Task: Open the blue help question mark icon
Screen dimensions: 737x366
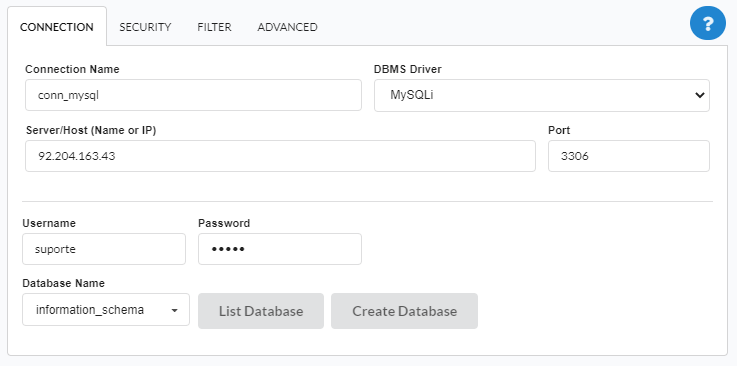Action: click(708, 23)
